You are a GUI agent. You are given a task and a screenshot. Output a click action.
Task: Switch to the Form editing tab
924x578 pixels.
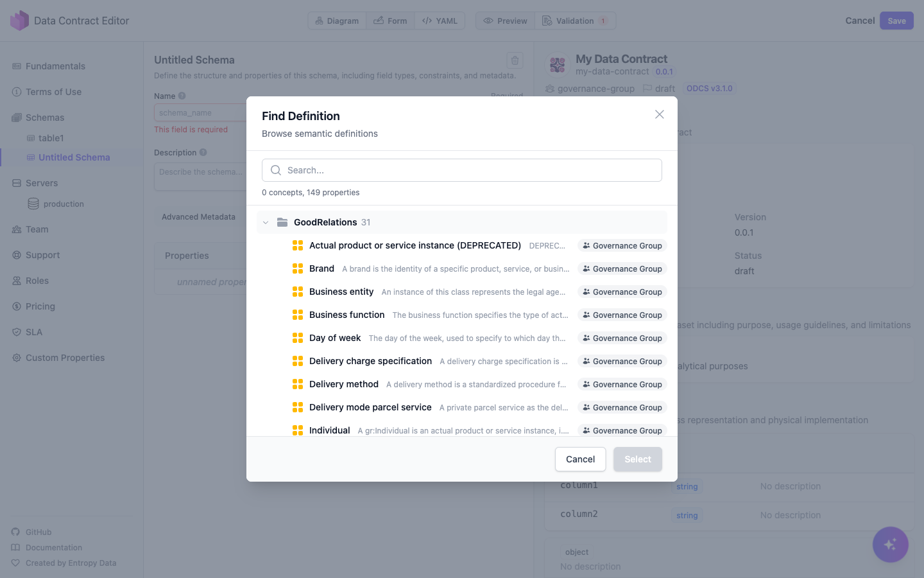pos(390,20)
